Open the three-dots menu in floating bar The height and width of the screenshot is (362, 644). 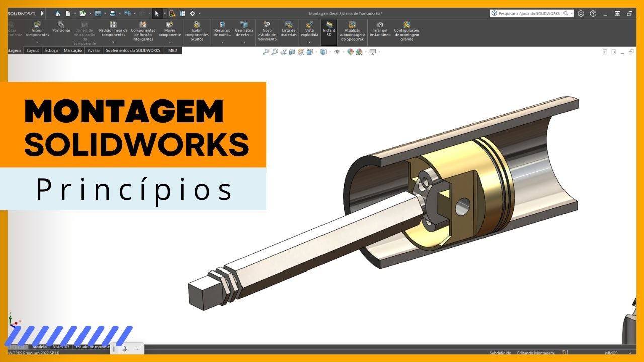click(x=137, y=349)
